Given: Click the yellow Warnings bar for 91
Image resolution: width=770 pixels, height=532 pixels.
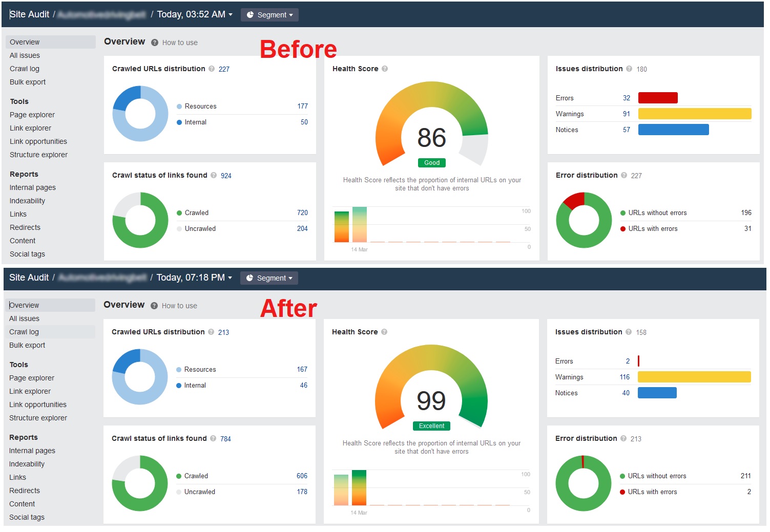Looking at the screenshot, I should (695, 114).
